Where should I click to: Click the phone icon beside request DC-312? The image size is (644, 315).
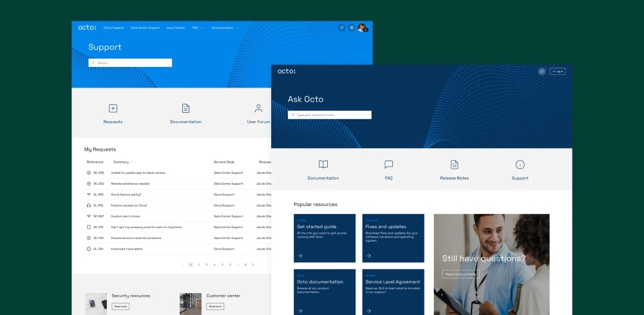(x=89, y=227)
